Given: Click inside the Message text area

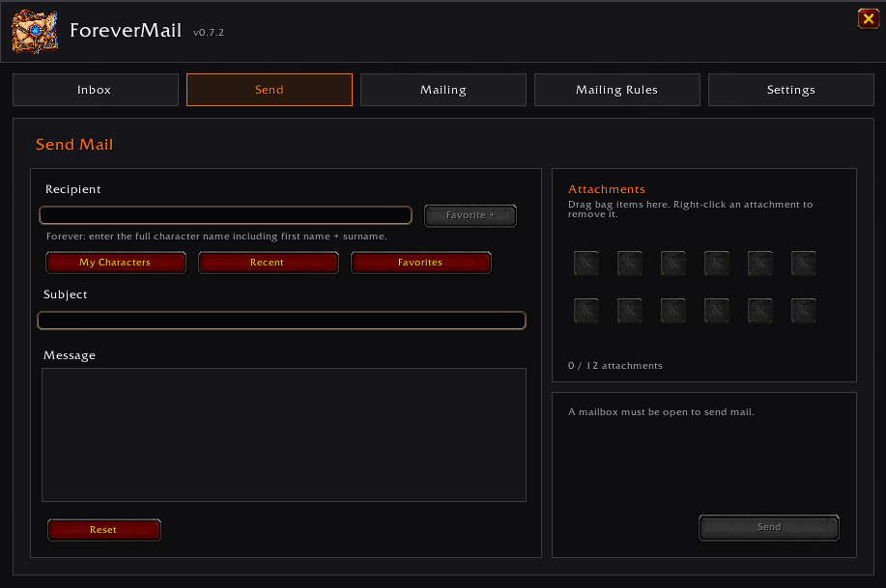Looking at the screenshot, I should coord(284,434).
